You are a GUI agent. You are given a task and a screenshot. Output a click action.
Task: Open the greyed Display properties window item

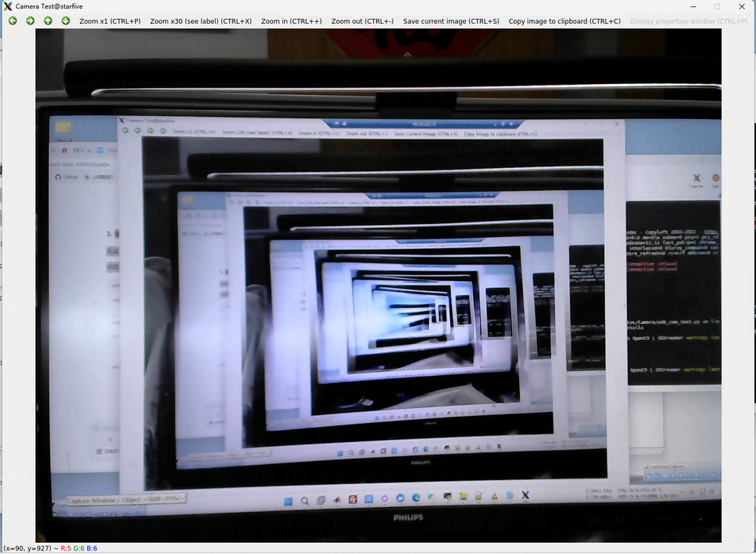click(x=688, y=21)
